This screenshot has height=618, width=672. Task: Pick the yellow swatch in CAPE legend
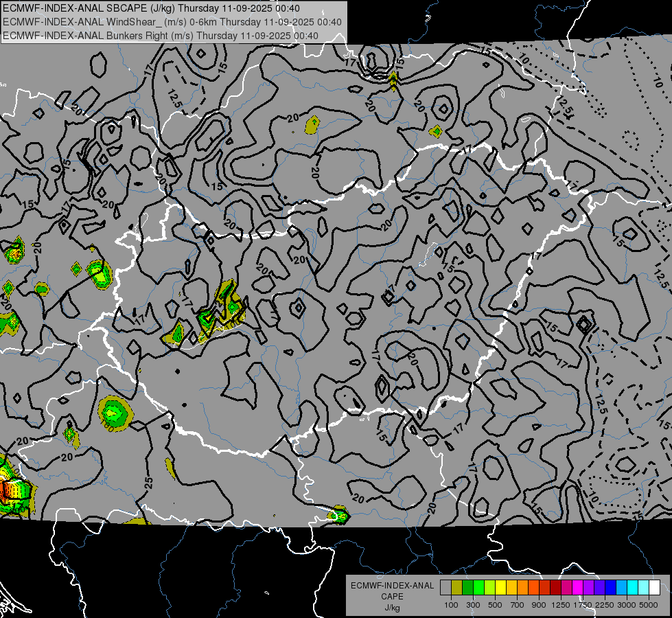click(500, 588)
